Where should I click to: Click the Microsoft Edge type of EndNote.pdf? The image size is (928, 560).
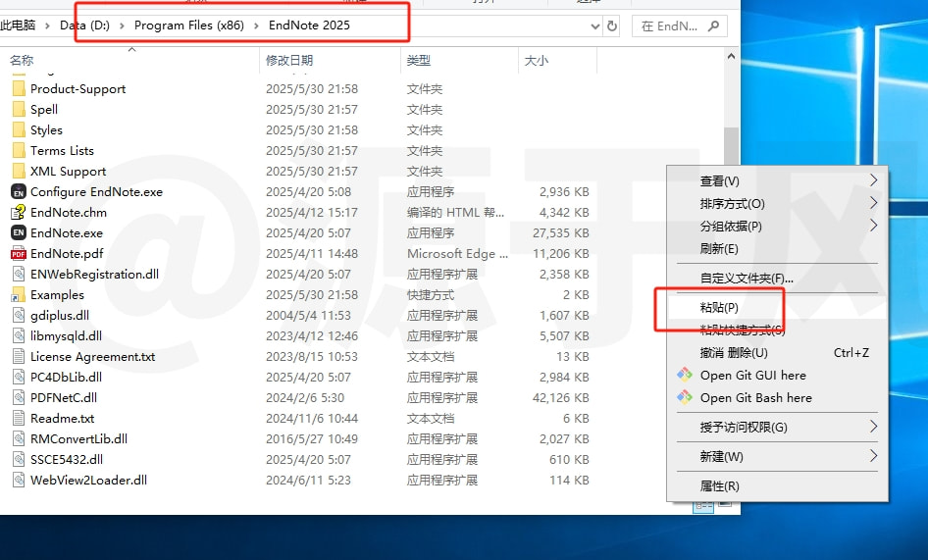[457, 253]
